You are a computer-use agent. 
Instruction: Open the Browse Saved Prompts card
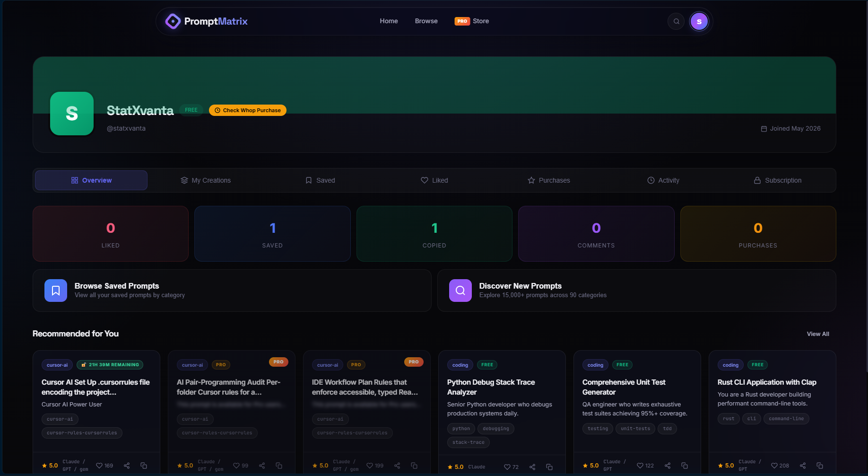232,291
